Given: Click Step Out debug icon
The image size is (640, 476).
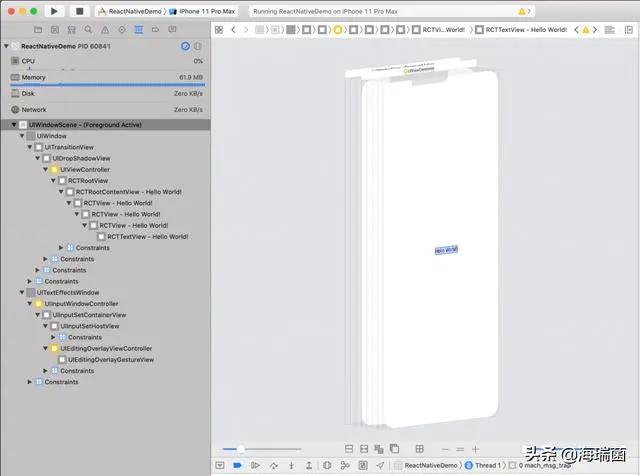Looking at the screenshot, I should (309, 465).
